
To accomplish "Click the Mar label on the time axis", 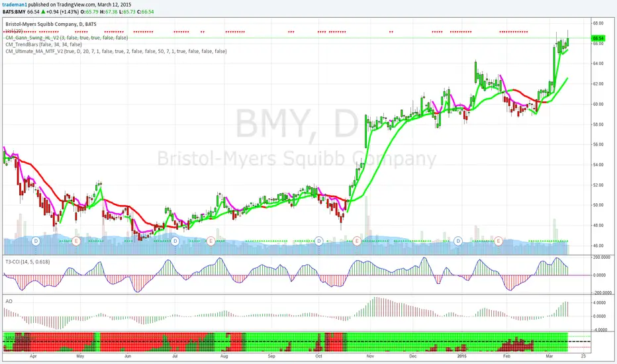I will coord(549,356).
